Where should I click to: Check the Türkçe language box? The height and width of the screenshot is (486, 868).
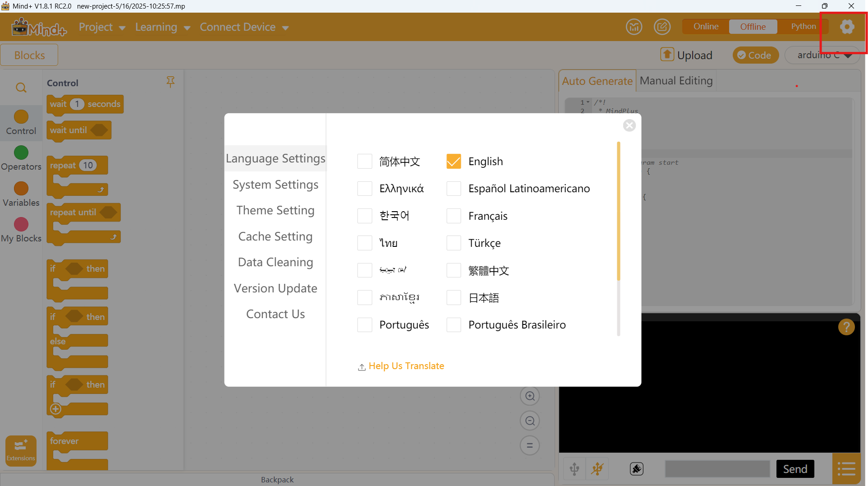[454, 243]
